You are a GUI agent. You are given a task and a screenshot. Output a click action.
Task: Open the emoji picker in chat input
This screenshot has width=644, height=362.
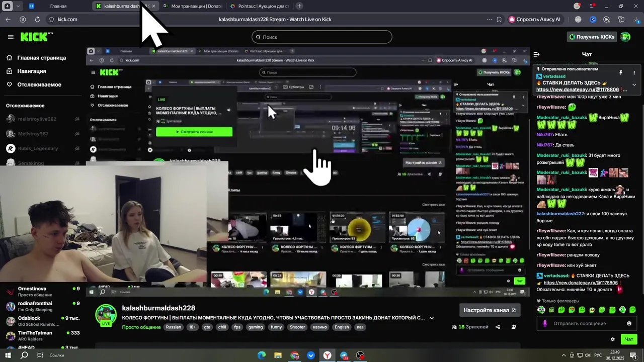(x=629, y=323)
